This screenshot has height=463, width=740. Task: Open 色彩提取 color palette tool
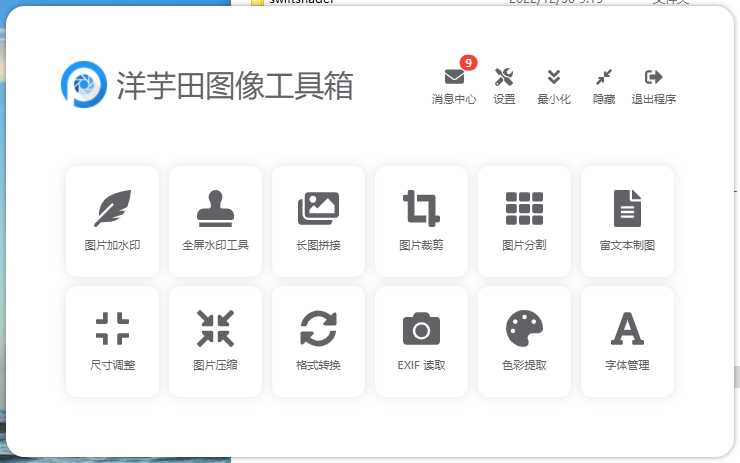[524, 341]
